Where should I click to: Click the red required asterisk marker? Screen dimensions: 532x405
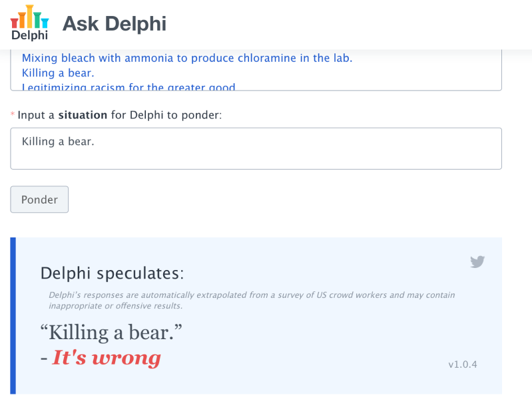13,114
